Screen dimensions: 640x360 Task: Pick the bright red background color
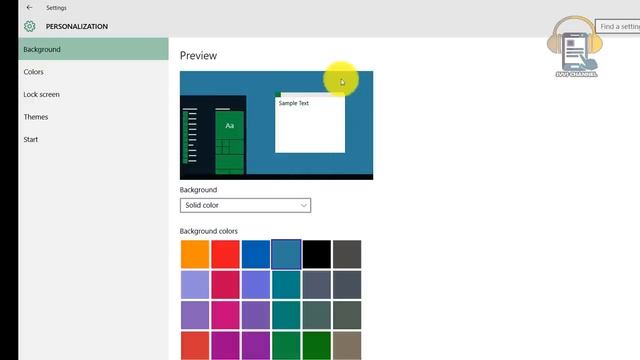pos(225,254)
